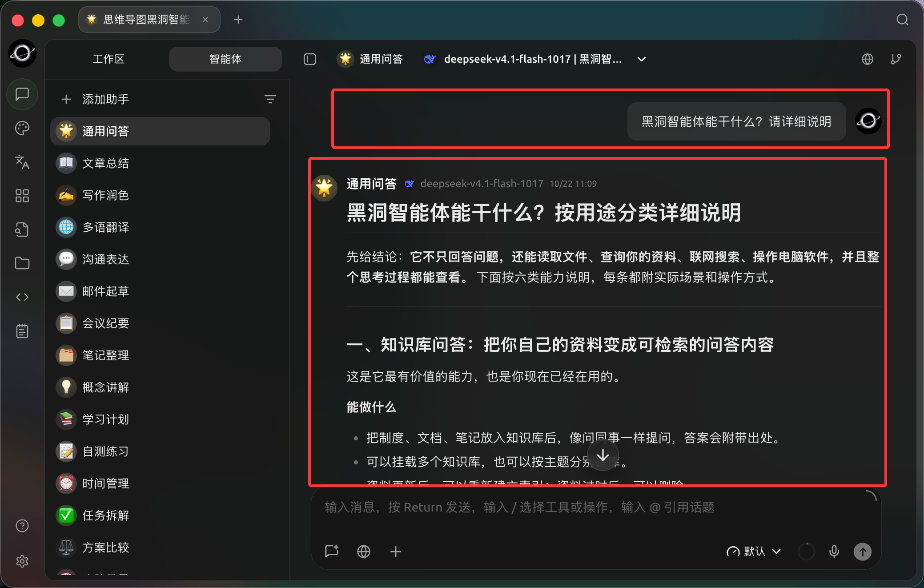Viewport: 924px width, 588px height.
Task: Open the help question mark icon
Action: click(22, 526)
